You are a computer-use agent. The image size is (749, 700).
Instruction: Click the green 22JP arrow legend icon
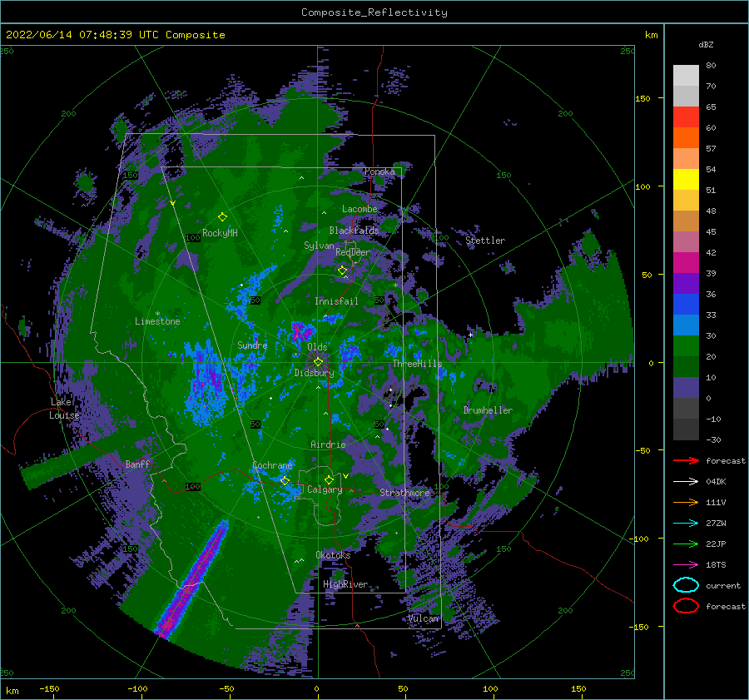click(686, 544)
